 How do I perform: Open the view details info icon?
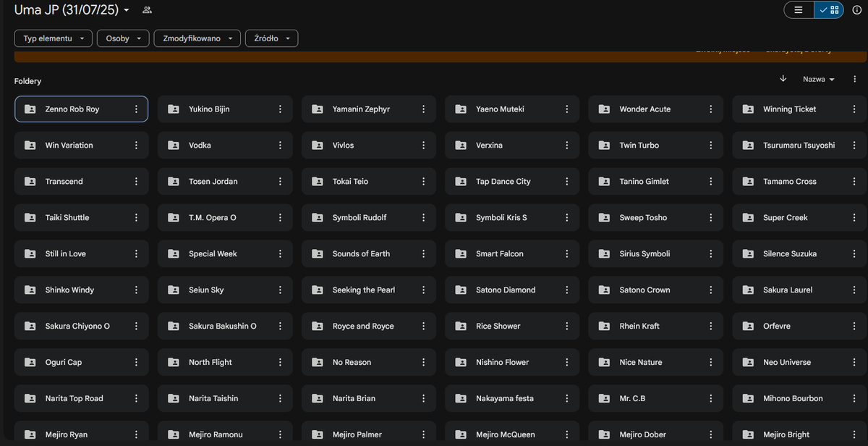click(x=857, y=10)
